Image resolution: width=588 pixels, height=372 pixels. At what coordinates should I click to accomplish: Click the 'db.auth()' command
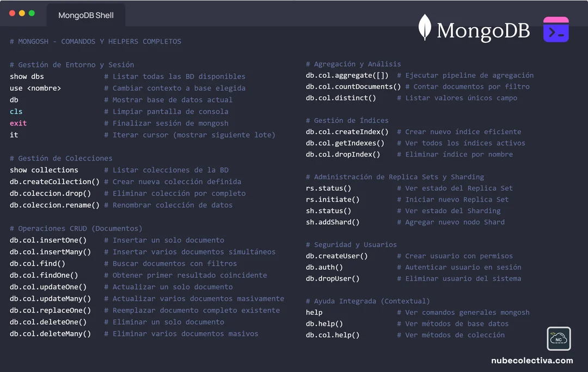click(324, 267)
